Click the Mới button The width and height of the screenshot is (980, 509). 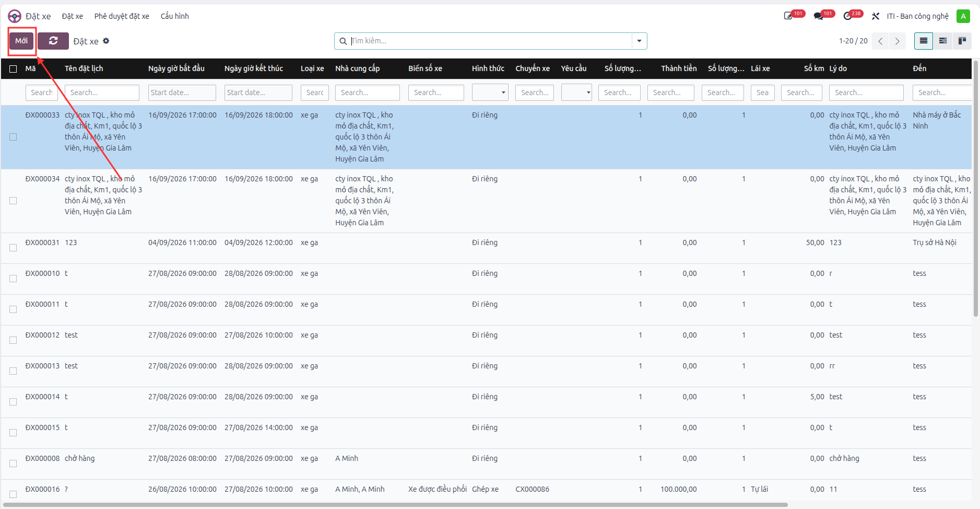click(21, 41)
